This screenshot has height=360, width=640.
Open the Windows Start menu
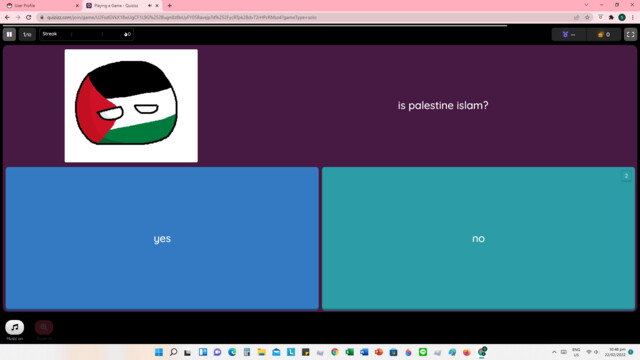(159, 352)
